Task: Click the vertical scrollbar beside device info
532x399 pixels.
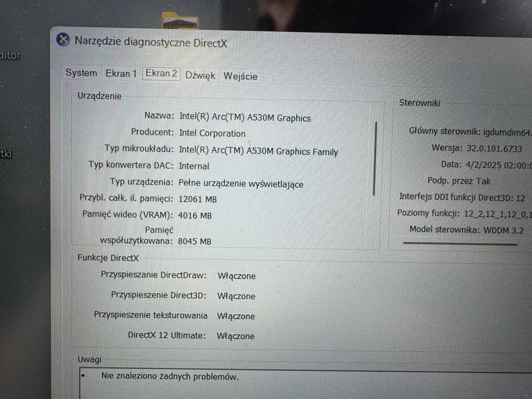Action: (x=375, y=159)
